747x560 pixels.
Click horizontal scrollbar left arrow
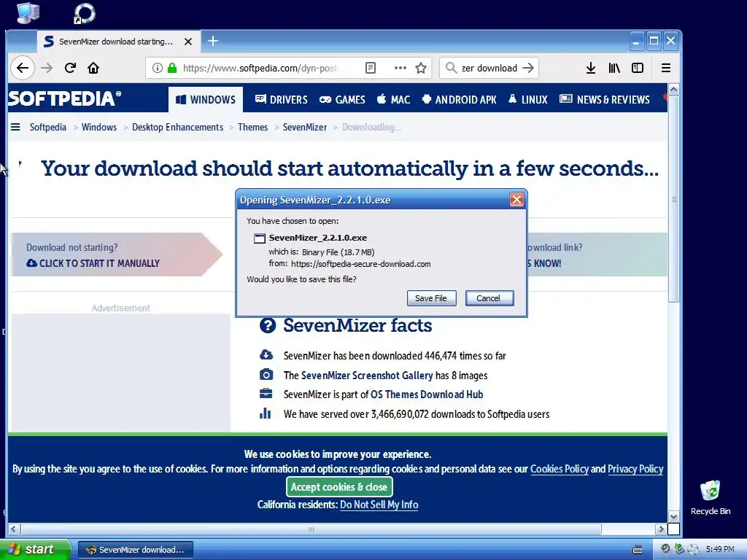click(x=14, y=529)
